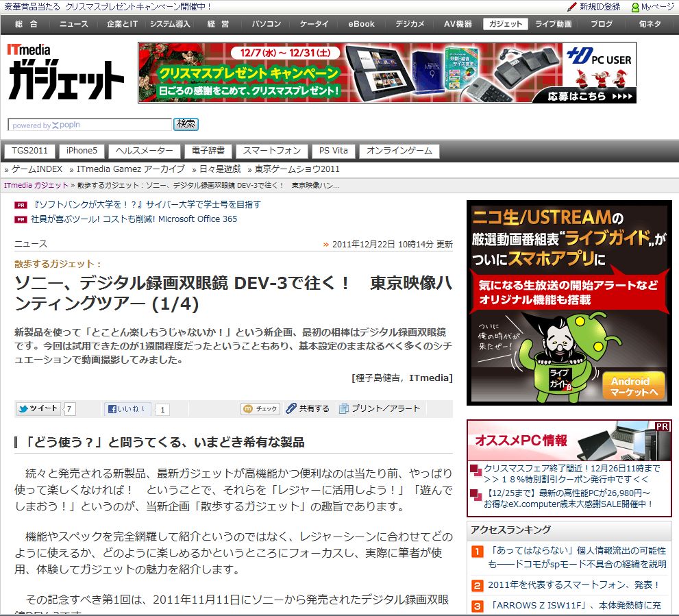Select the スマートフォン topic tab
This screenshot has height=616, width=679.
[x=272, y=151]
